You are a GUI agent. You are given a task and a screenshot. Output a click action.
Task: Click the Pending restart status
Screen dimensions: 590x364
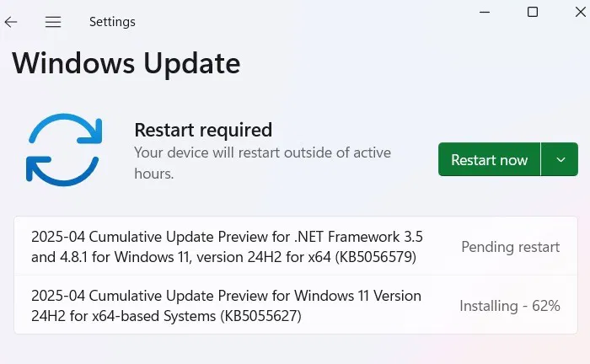[x=510, y=247]
